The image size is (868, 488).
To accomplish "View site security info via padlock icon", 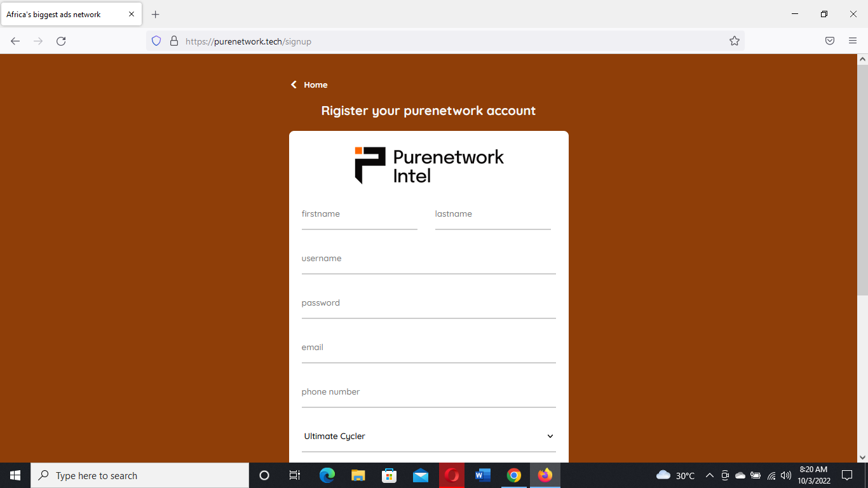I will click(173, 41).
